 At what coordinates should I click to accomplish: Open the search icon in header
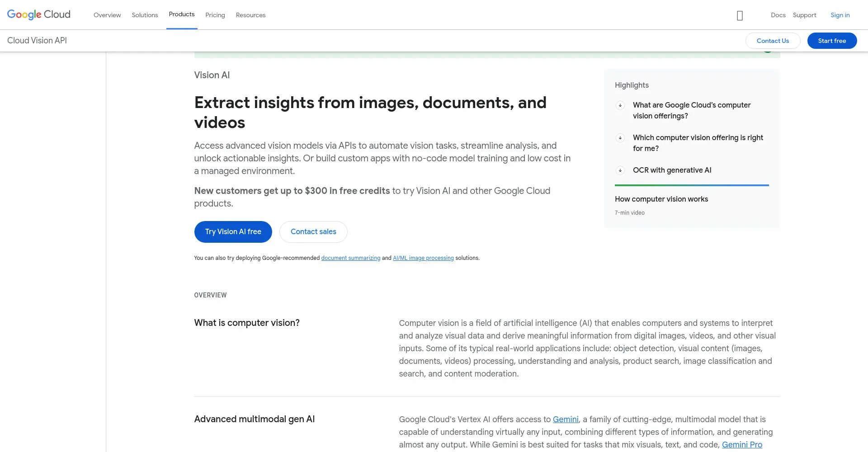(x=740, y=15)
